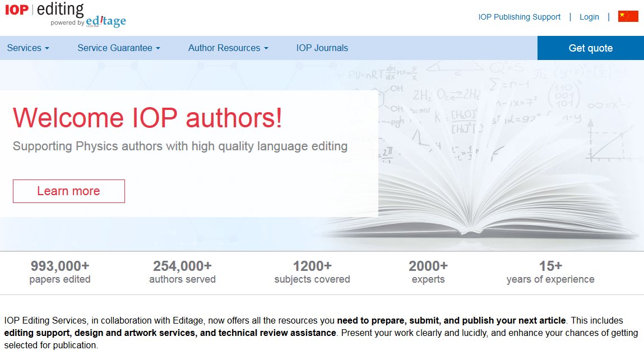Click the Get quote button

pyautogui.click(x=591, y=48)
